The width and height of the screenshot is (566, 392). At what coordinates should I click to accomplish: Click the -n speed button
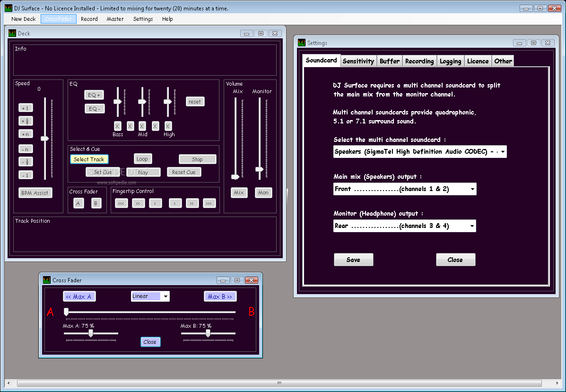[x=25, y=149]
